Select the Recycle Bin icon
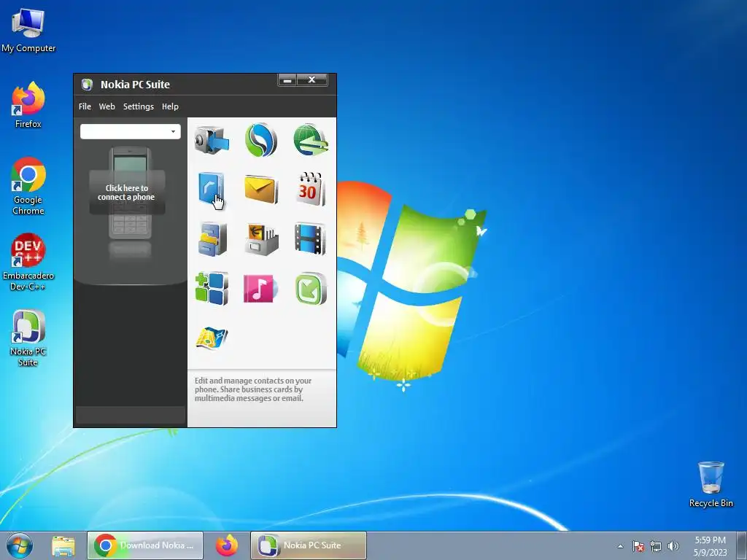The width and height of the screenshot is (747, 560). [711, 484]
